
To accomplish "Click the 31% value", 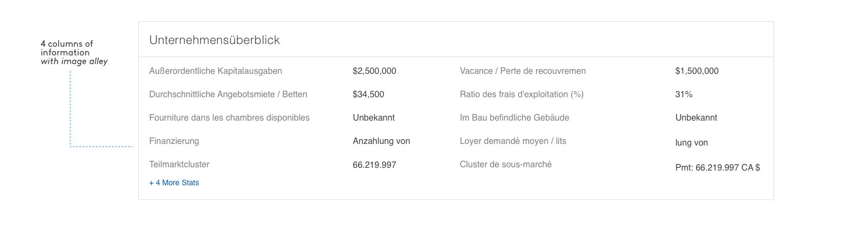I will point(684,95).
